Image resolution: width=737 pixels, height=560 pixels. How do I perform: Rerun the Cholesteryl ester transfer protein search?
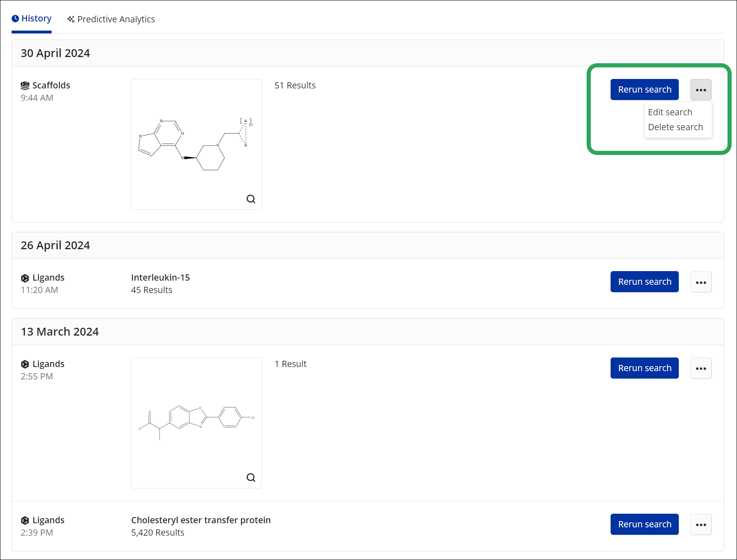click(x=644, y=524)
